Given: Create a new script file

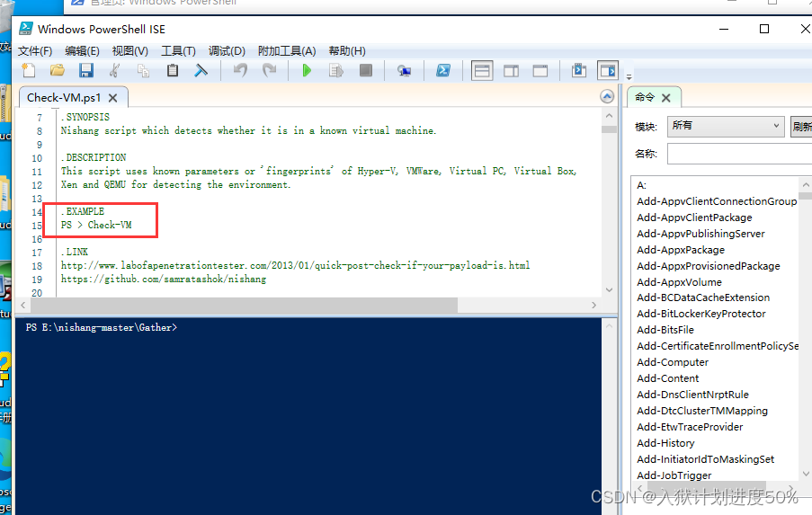Looking at the screenshot, I should pyautogui.click(x=29, y=70).
